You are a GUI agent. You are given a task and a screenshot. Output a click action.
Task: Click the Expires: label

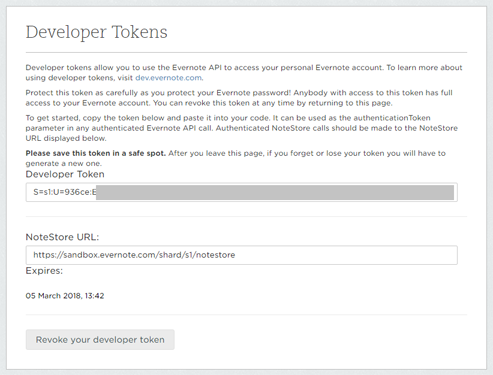click(44, 271)
